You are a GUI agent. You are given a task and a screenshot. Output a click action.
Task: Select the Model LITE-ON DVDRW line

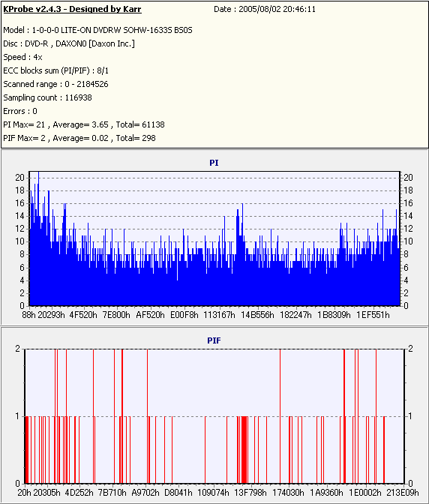pos(97,30)
